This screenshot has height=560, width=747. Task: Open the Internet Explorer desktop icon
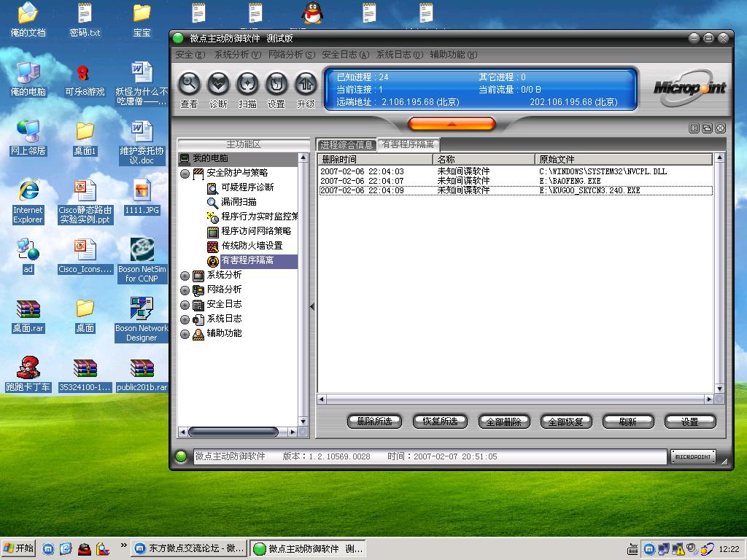(x=28, y=201)
